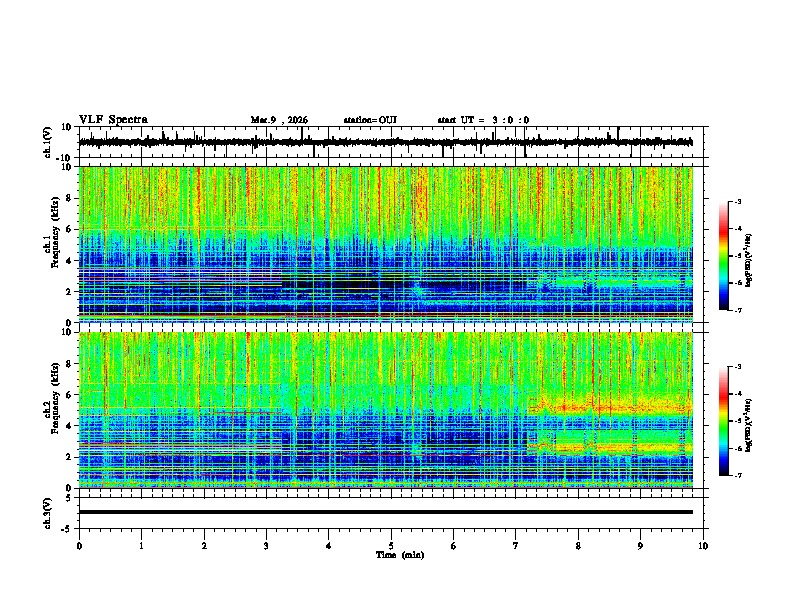Click the "-4" tick on ch.2 color bar
The height and width of the screenshot is (612, 792).
point(738,394)
